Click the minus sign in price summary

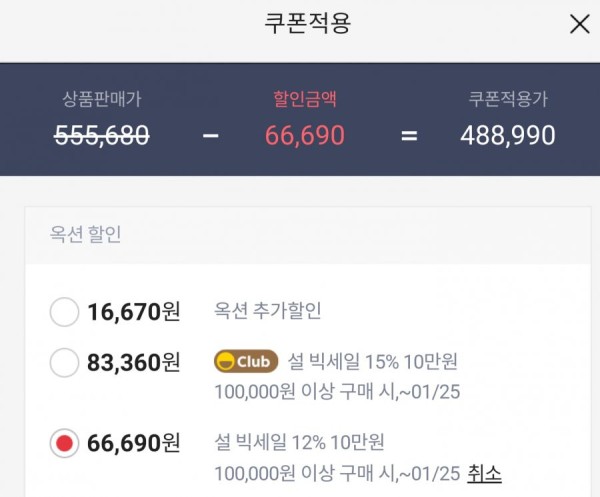pos(210,135)
